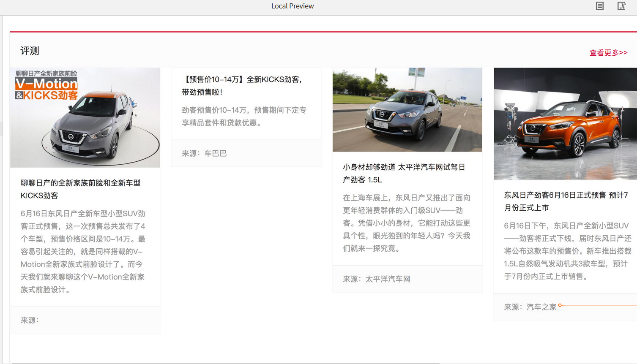Open the notes panel icon in header

599,6
